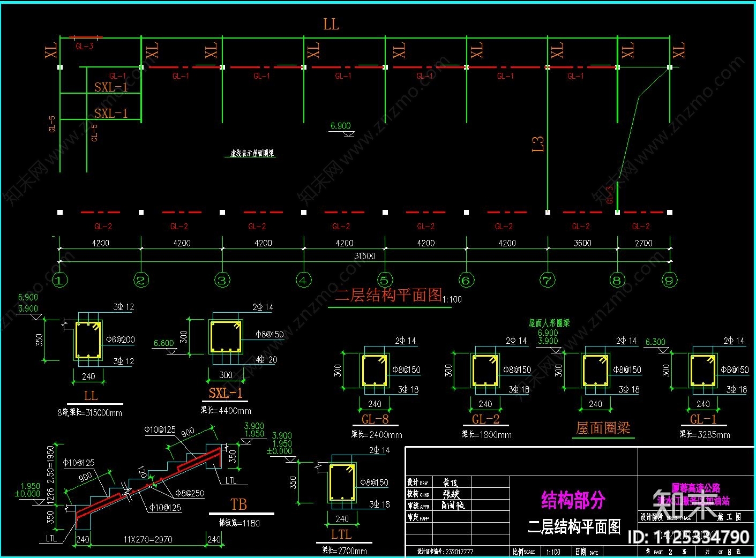Select the 梁长=3285mm length note

pos(705,434)
